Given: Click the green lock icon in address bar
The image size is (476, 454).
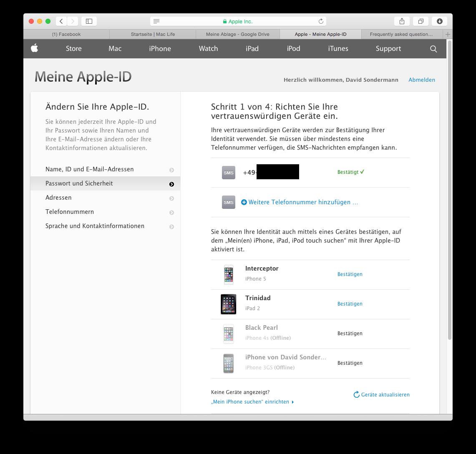Looking at the screenshot, I should click(x=224, y=22).
